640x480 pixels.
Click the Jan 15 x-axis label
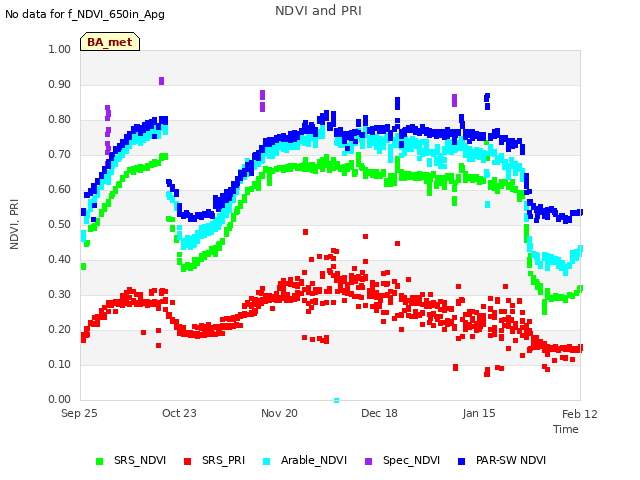(x=479, y=413)
